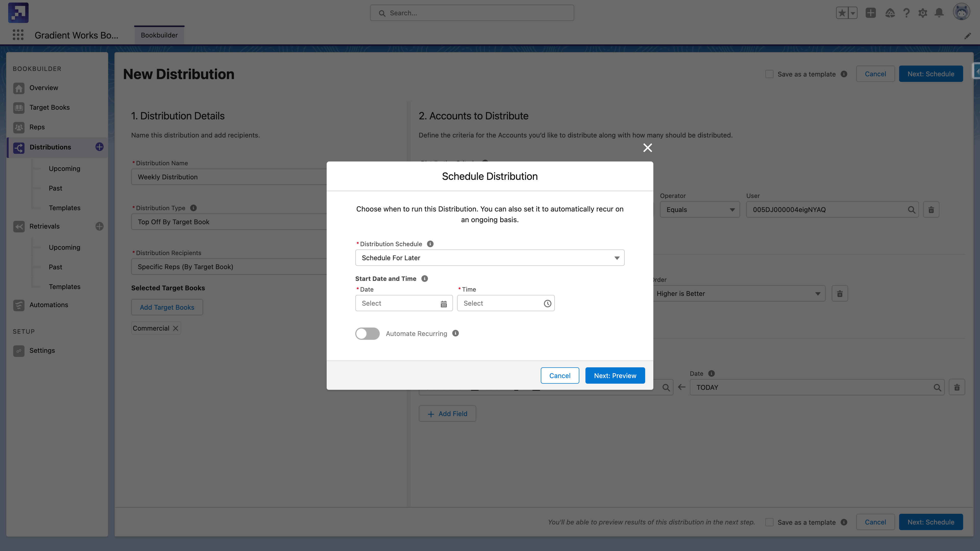
Task: Expand the Operator Equals dropdown
Action: (699, 209)
